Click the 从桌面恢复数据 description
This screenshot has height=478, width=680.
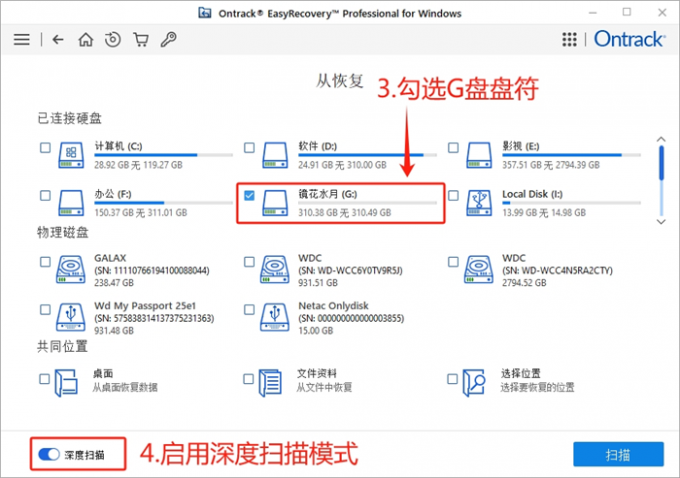point(125,387)
